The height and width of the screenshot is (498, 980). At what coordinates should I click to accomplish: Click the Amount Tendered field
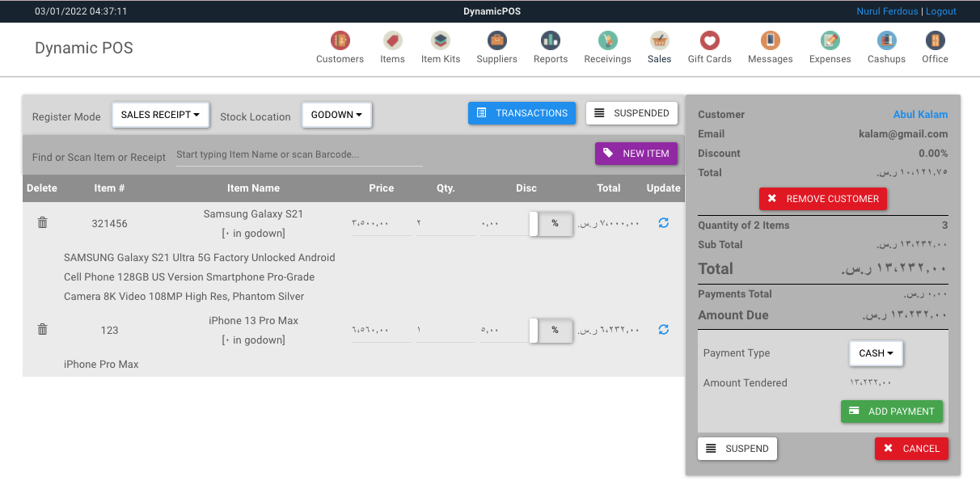coord(894,383)
